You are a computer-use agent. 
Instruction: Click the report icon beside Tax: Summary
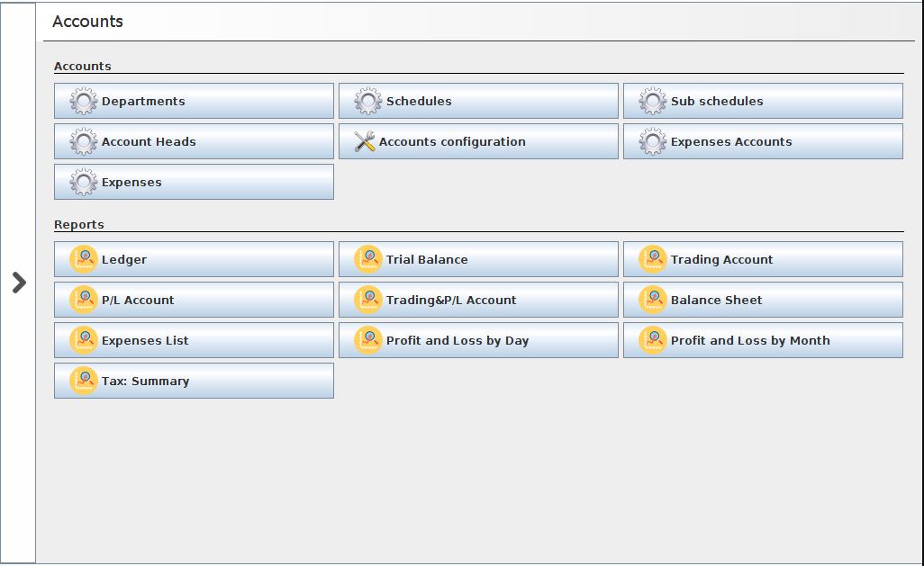tap(84, 382)
